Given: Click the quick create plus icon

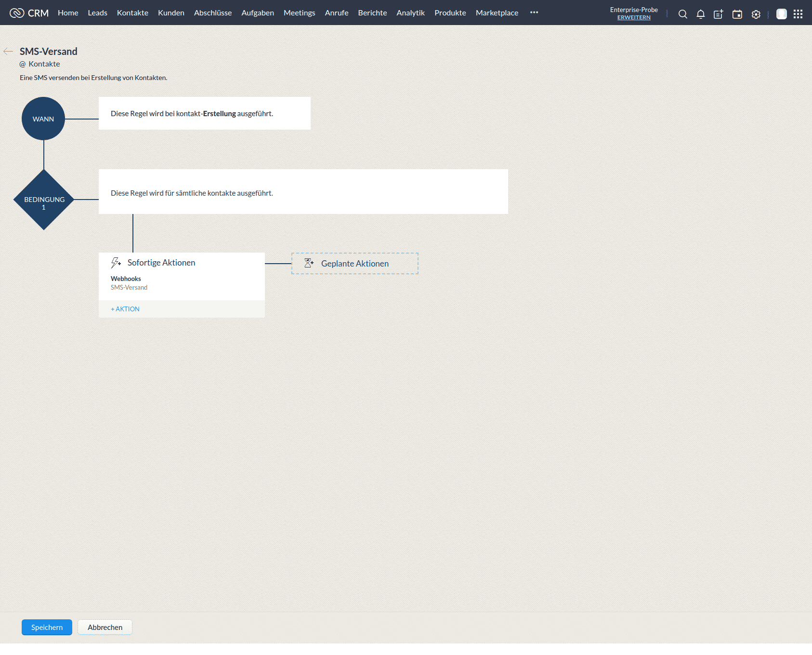Looking at the screenshot, I should [718, 14].
